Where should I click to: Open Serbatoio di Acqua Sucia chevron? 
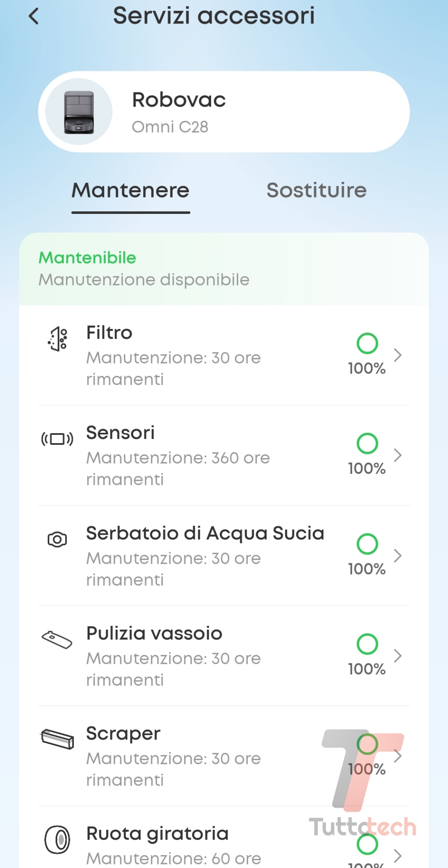(x=398, y=556)
